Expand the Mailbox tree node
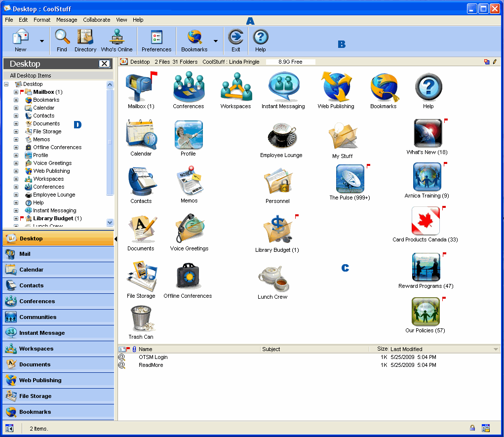The width and height of the screenshot is (504, 437). tap(16, 92)
